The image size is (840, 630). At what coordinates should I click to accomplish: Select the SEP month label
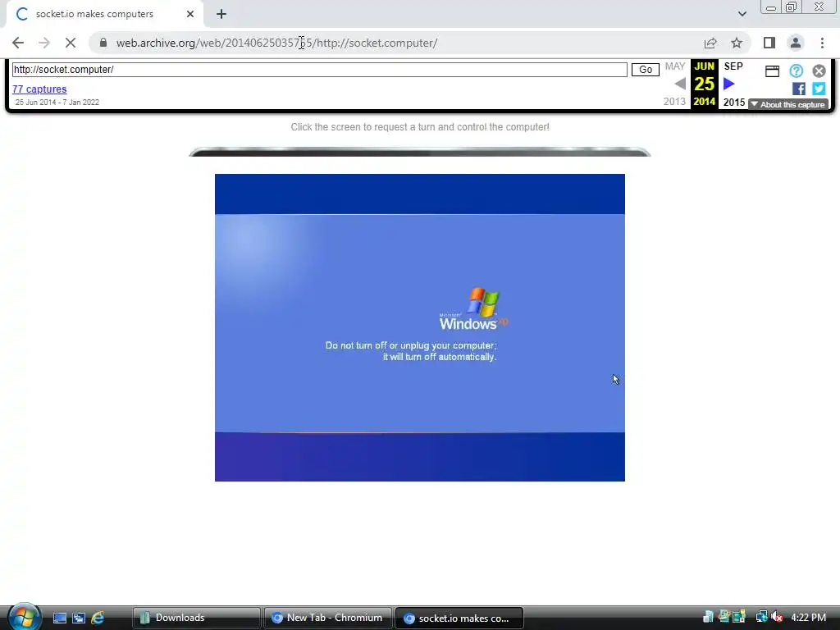pyautogui.click(x=733, y=66)
